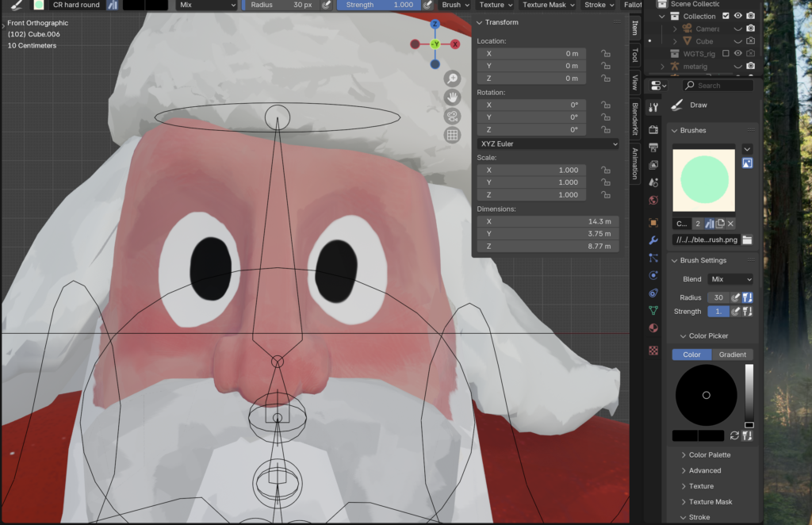The image size is (812, 525).
Task: Open the Scene properties icon
Action: point(653,182)
